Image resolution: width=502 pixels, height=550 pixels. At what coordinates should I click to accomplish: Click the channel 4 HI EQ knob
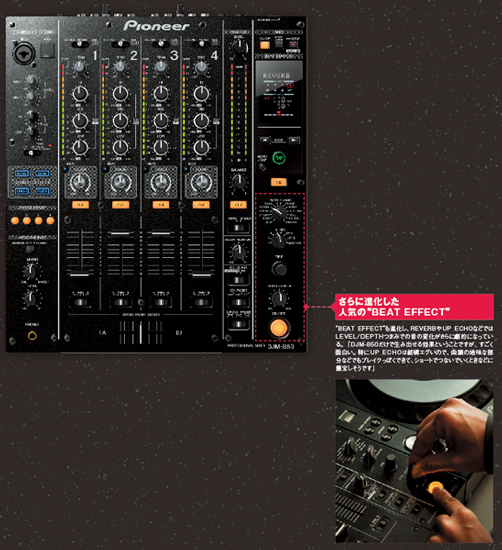[201, 94]
